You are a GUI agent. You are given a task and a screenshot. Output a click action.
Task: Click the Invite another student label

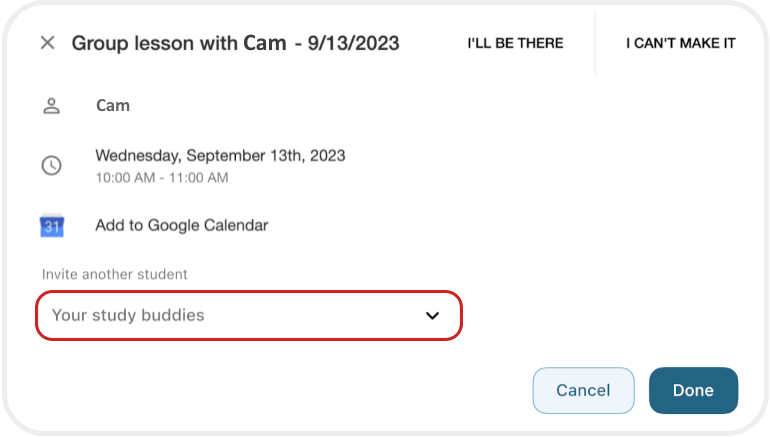coord(115,274)
